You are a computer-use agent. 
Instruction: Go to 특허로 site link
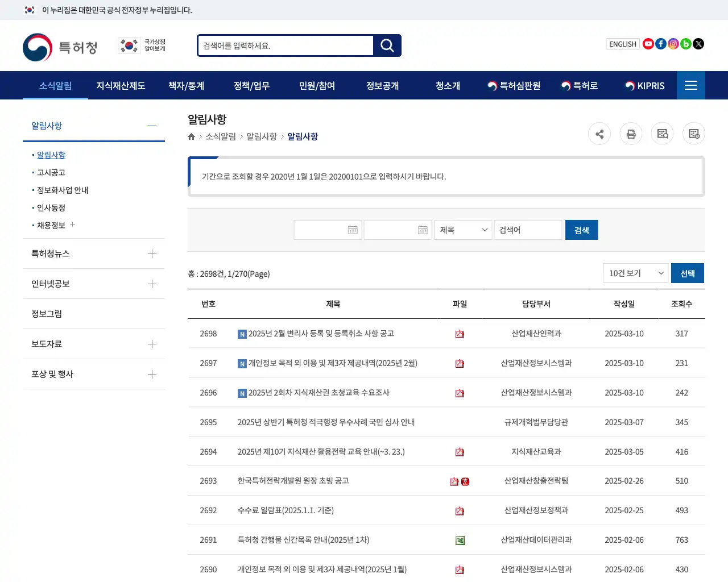click(x=579, y=85)
